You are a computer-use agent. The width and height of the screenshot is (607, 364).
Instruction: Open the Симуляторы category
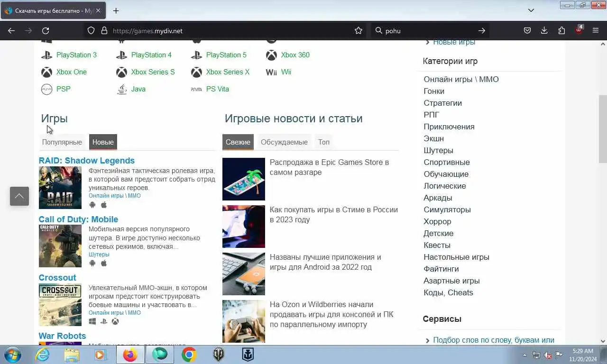click(x=447, y=209)
